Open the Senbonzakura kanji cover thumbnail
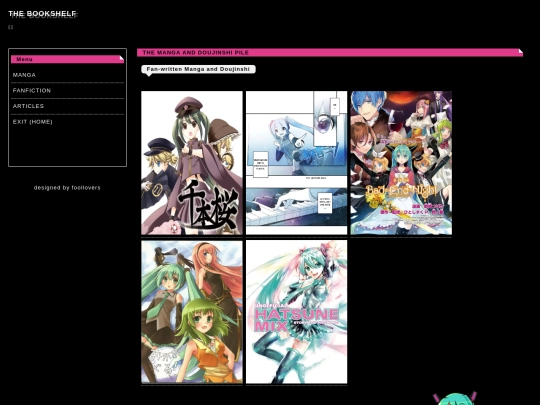This screenshot has height=405, width=540. (192, 163)
